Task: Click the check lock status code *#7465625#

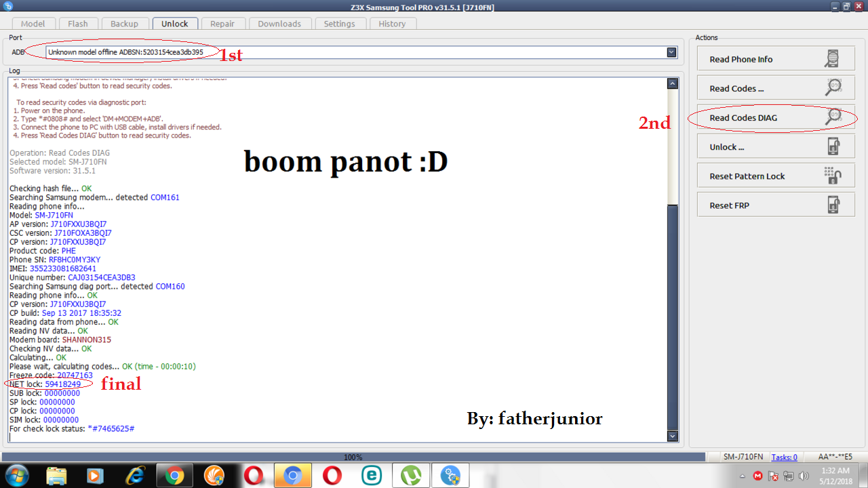Action: coord(111,428)
